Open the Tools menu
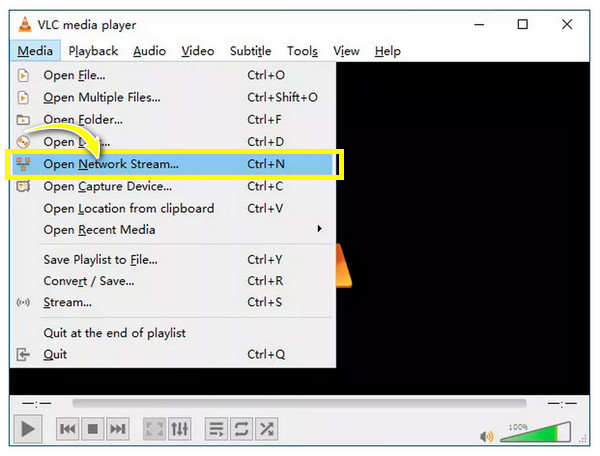Screen dimensions: 600x456 [302, 51]
